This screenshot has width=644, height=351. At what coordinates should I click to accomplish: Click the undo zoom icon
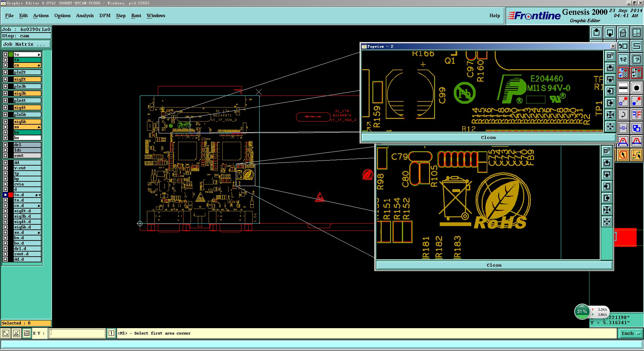(x=623, y=46)
